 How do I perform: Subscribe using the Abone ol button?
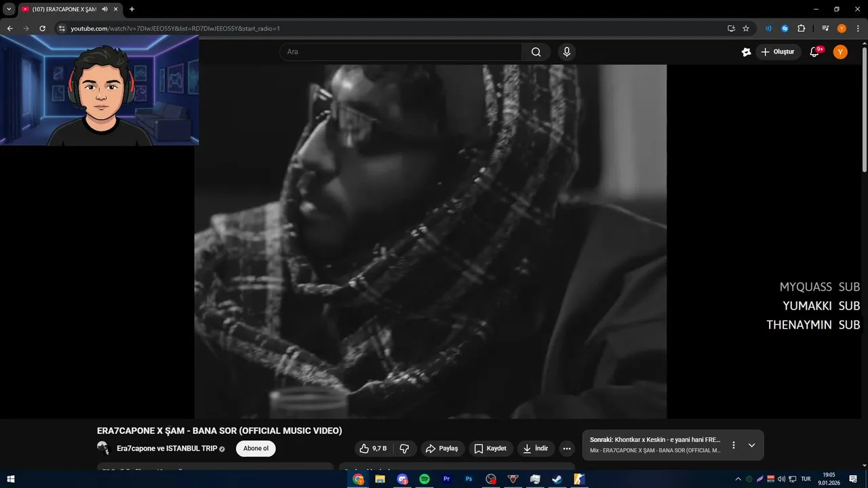(x=256, y=449)
